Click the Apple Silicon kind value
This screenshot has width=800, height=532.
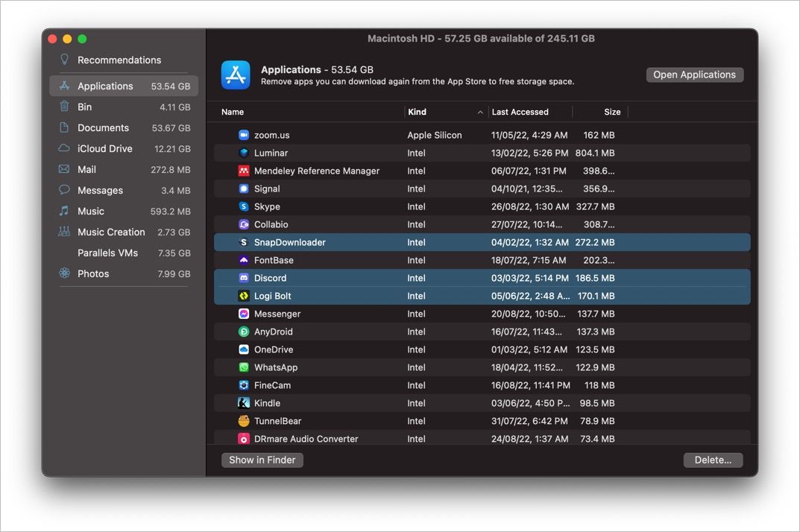(x=434, y=135)
